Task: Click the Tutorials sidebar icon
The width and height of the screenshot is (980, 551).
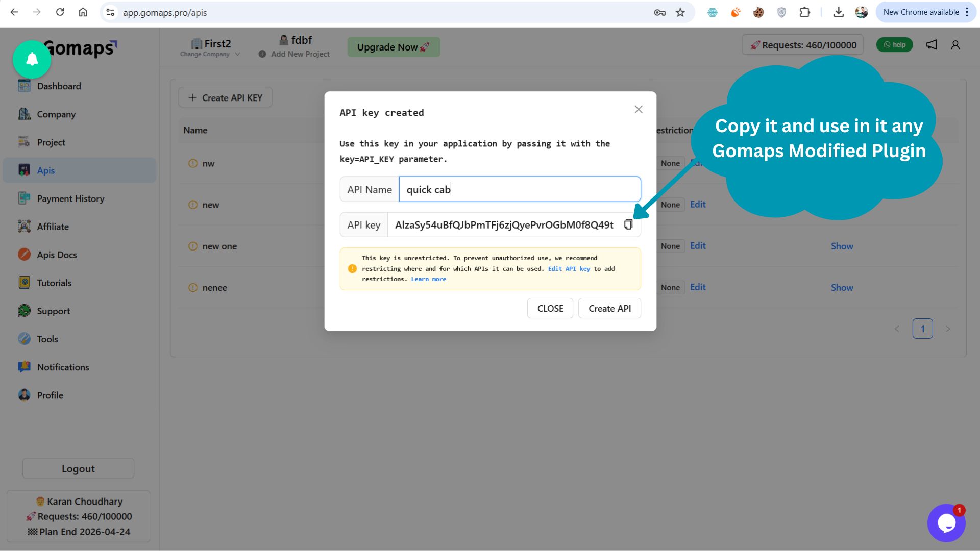Action: [24, 282]
